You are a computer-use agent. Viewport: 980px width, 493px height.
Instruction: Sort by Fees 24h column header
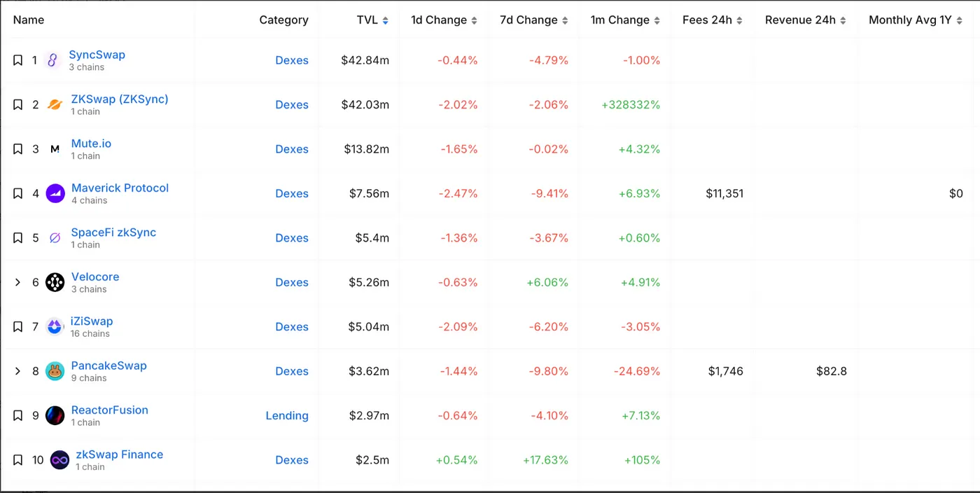(x=712, y=20)
